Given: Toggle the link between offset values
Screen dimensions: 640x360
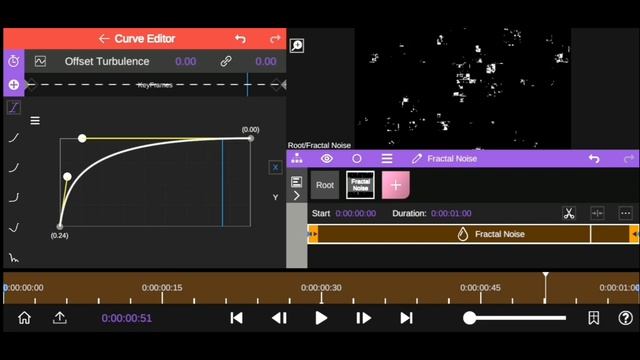Looking at the screenshot, I should (226, 61).
